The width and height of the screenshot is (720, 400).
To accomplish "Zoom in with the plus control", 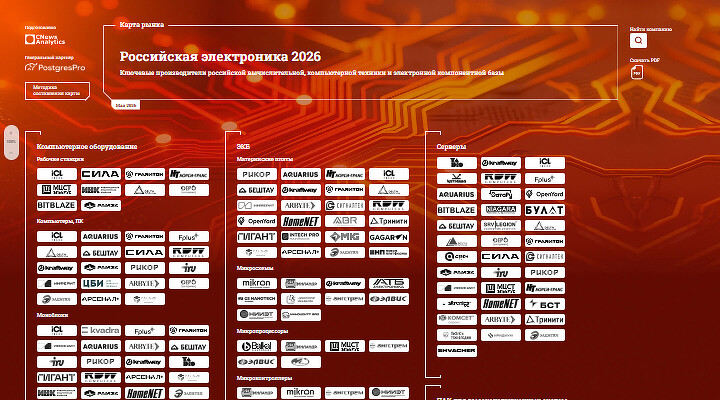I will 11,133.
